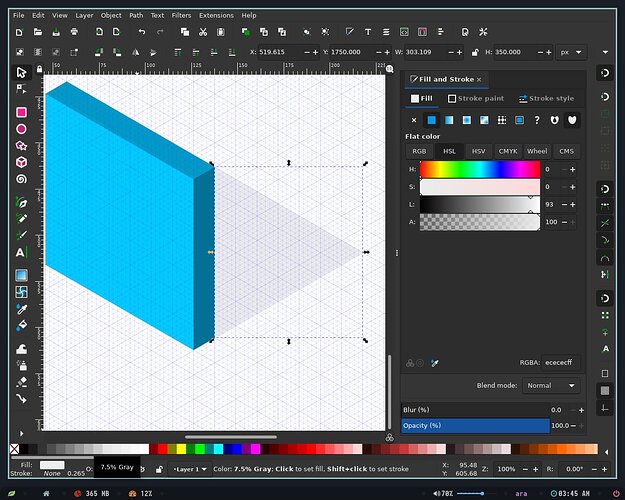Click the rotation R input field

click(574, 469)
